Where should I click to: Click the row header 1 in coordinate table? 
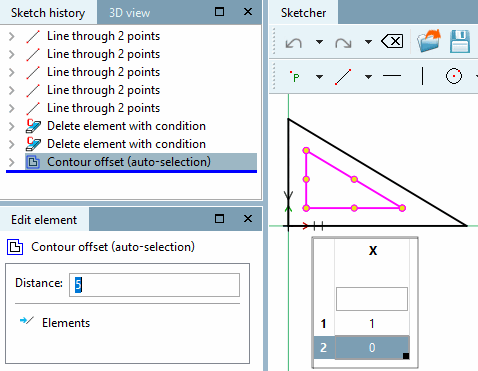click(x=323, y=324)
